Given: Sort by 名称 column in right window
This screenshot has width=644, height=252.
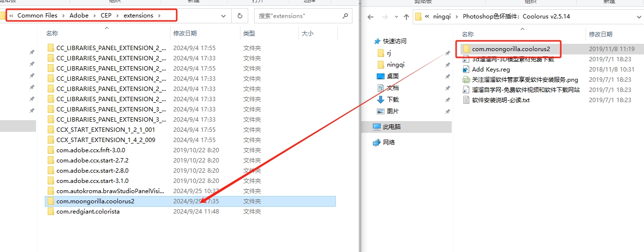Looking at the screenshot, I should point(468,35).
